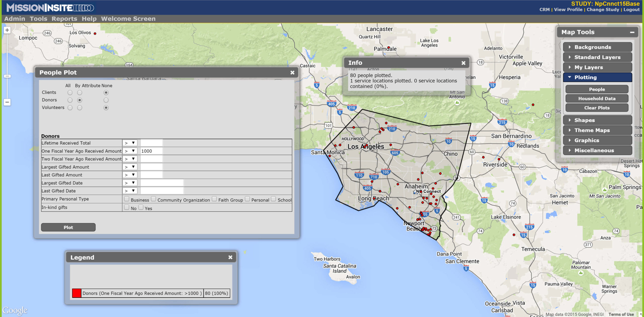The width and height of the screenshot is (644, 317).
Task: Click the Logout link
Action: (x=631, y=10)
